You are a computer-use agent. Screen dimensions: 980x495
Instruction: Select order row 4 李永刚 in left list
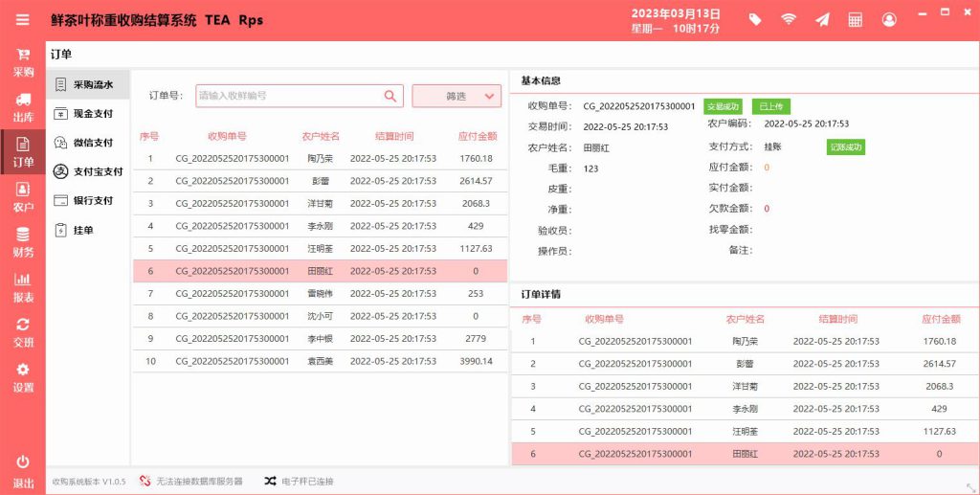pyautogui.click(x=320, y=226)
